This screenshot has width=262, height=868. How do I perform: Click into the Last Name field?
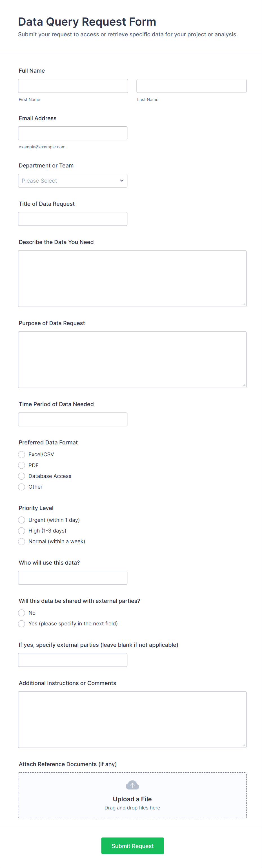pyautogui.click(x=191, y=86)
